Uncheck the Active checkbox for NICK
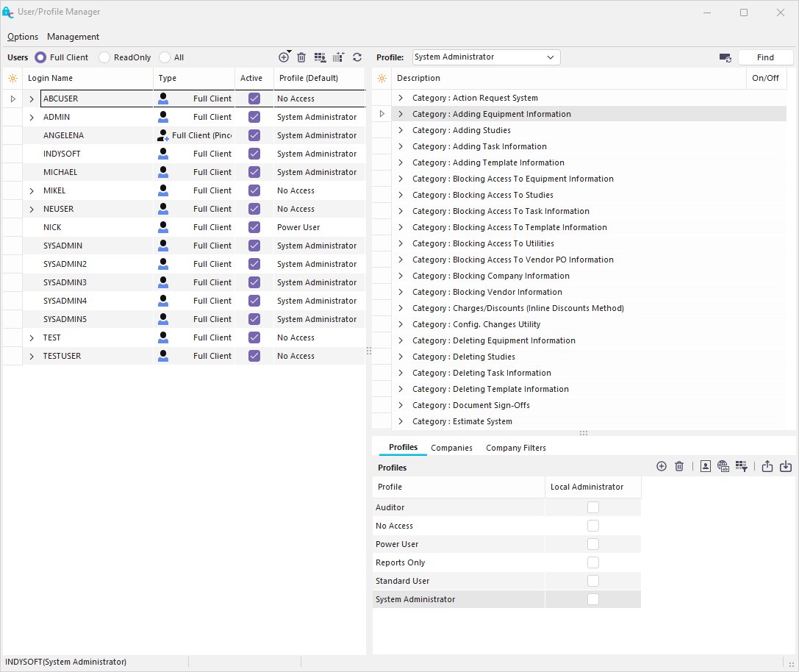799x672 pixels. coord(254,227)
